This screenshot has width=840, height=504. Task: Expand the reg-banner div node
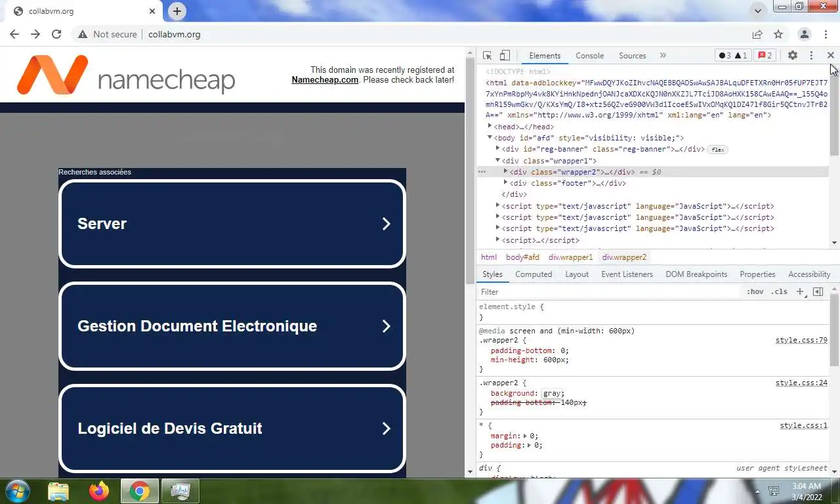tap(497, 149)
